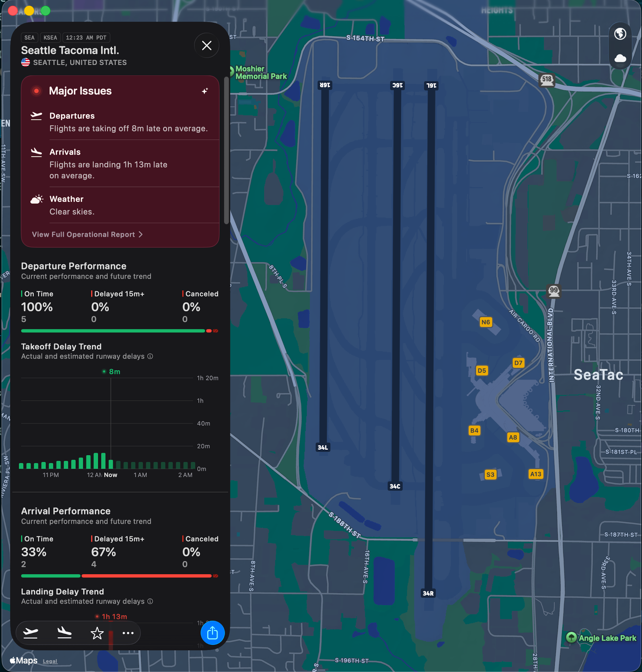The height and width of the screenshot is (672, 642).
Task: Open the ellipsis more options menu
Action: point(128,633)
